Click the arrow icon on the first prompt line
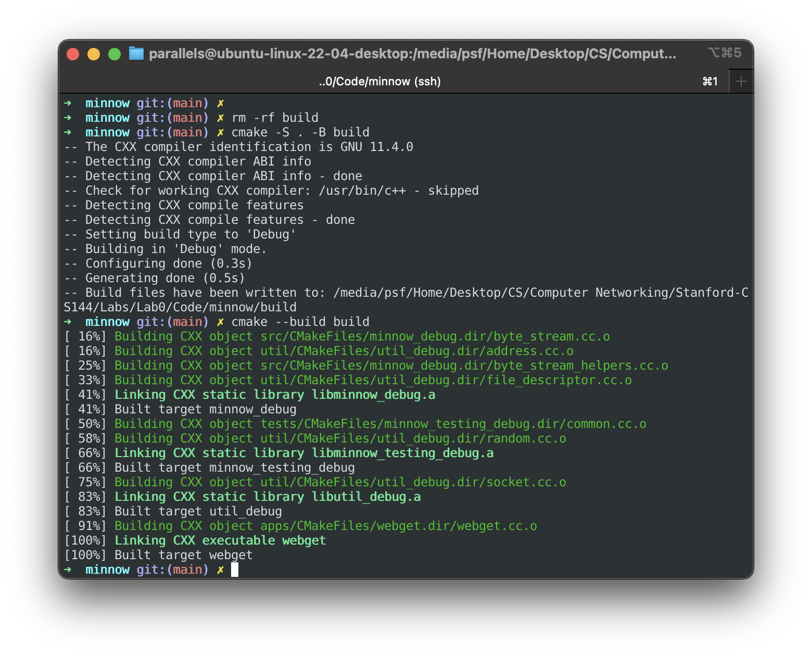812x656 pixels. coord(68,103)
